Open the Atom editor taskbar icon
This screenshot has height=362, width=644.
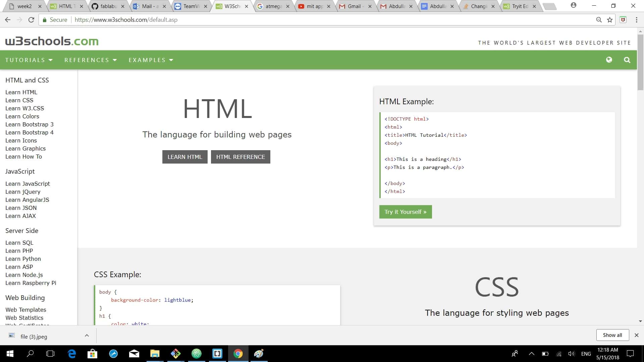196,354
